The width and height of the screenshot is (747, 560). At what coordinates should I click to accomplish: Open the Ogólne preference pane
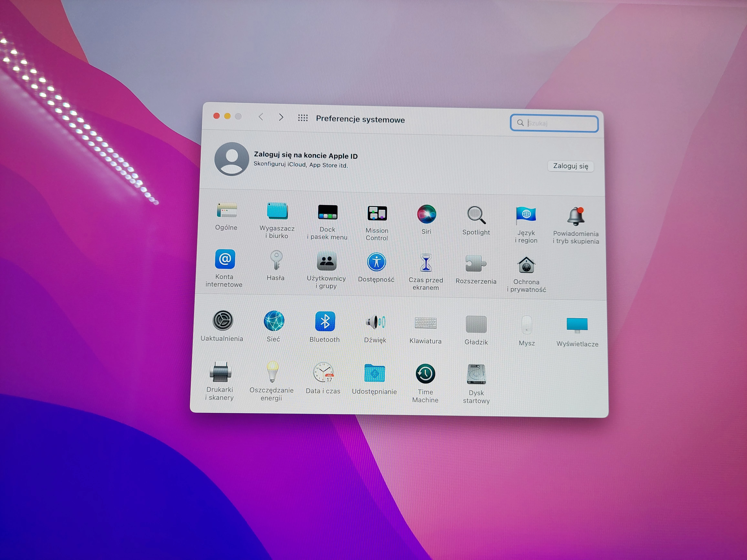click(x=227, y=210)
